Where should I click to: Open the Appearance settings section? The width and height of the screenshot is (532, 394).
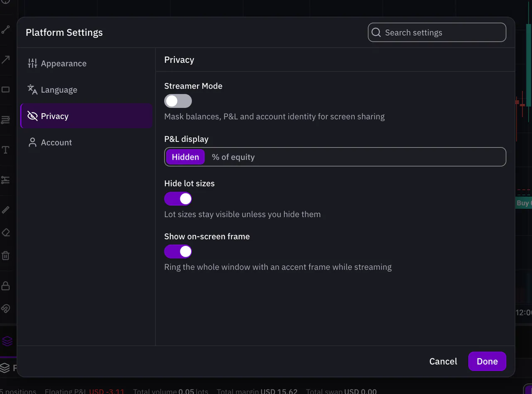point(86,63)
